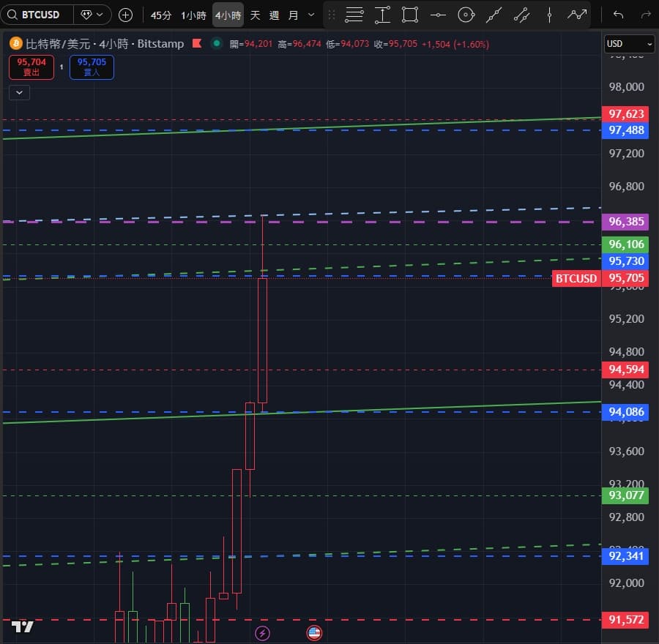Image resolution: width=659 pixels, height=644 pixels.
Task: Click the undo arrow
Action: [618, 15]
